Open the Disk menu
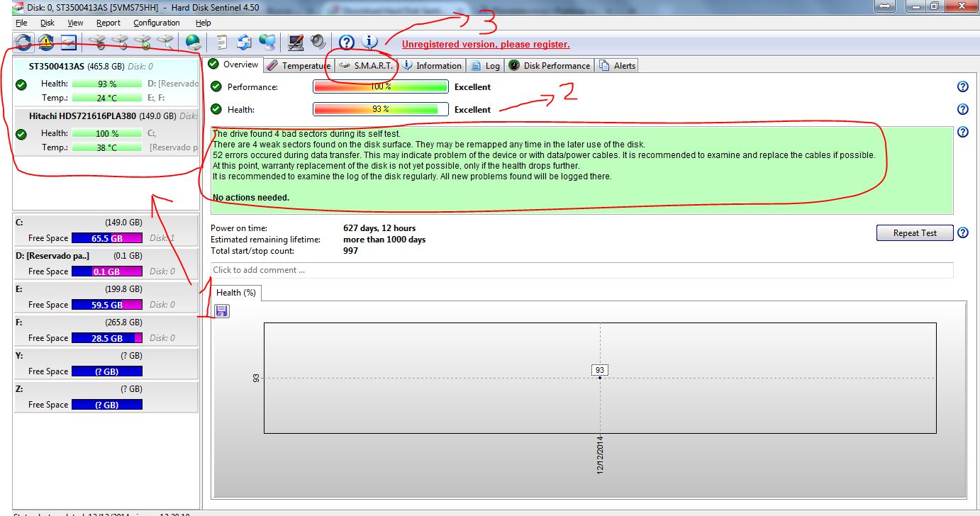This screenshot has width=980, height=516. pyautogui.click(x=48, y=23)
